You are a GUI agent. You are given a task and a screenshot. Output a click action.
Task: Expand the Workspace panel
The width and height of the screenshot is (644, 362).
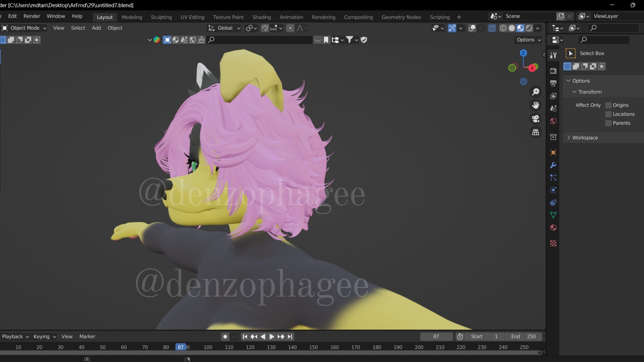pyautogui.click(x=585, y=138)
